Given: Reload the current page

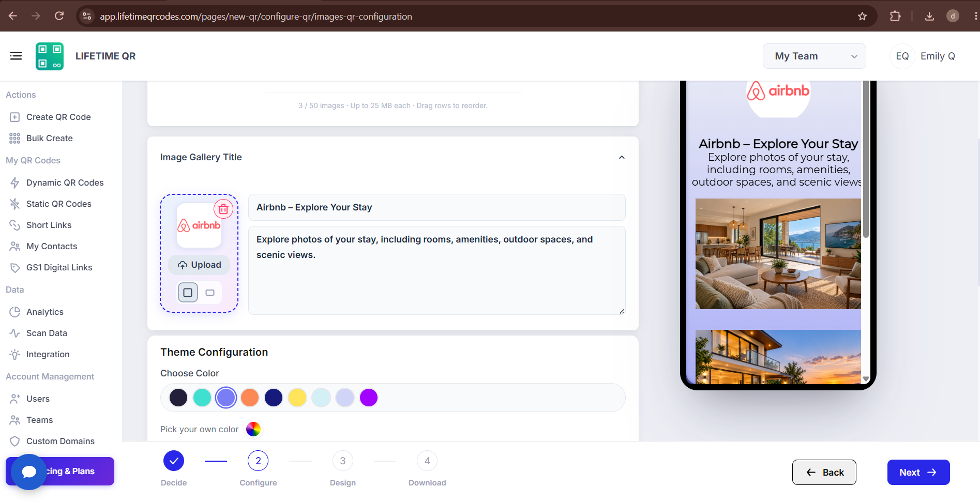Looking at the screenshot, I should coord(59,16).
